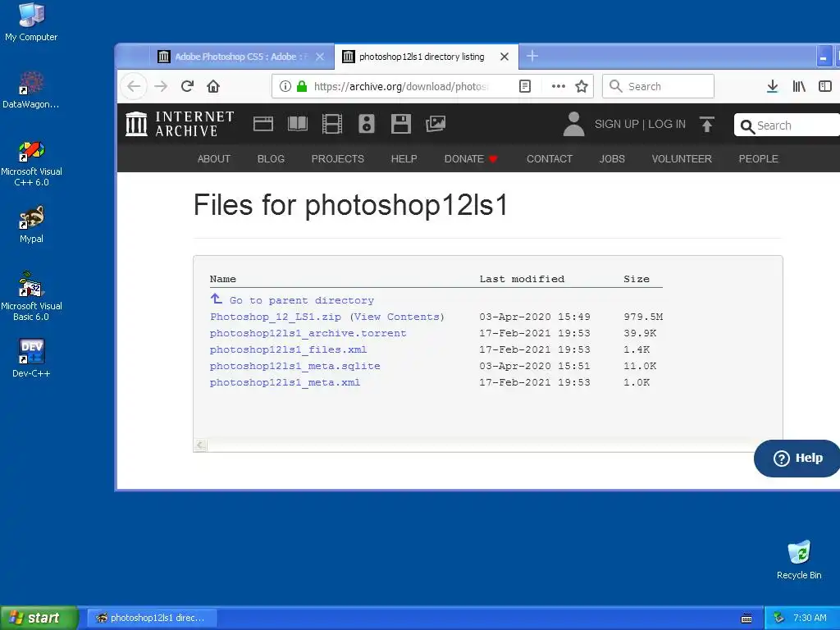Viewport: 840px width, 630px height.
Task: Open the browser downloads panel
Action: [772, 86]
